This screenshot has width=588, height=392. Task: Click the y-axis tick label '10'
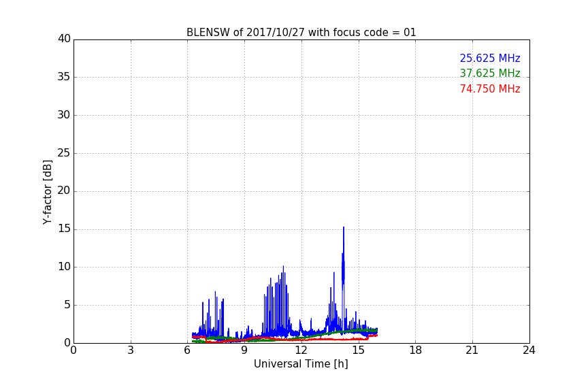(x=64, y=267)
